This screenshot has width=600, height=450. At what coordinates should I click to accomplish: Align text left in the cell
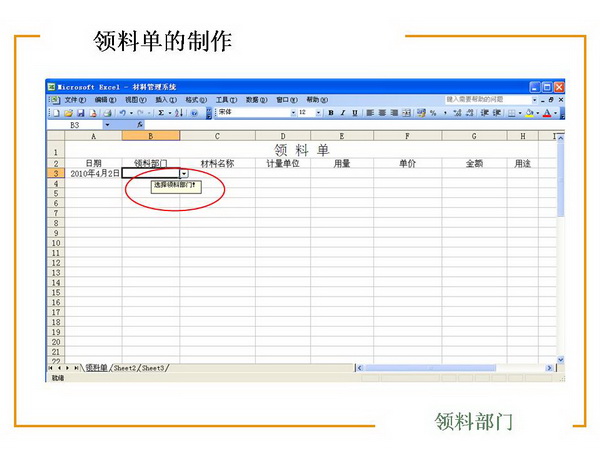[x=370, y=113]
